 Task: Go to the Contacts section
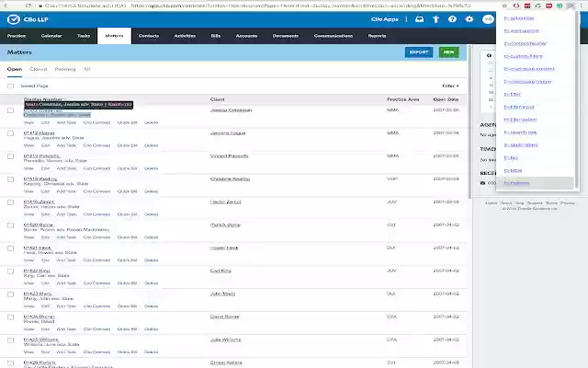149,36
